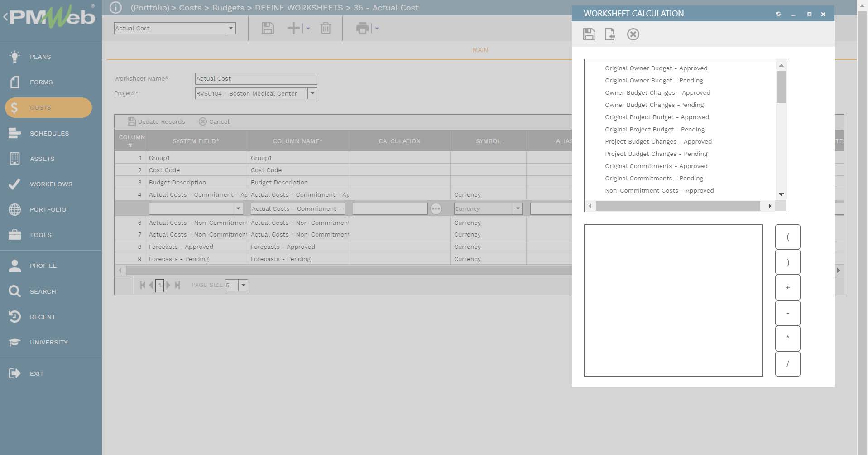Click grid horizontal scrollbar left arrow
Viewport: 868px width, 455px height.
pyautogui.click(x=120, y=271)
